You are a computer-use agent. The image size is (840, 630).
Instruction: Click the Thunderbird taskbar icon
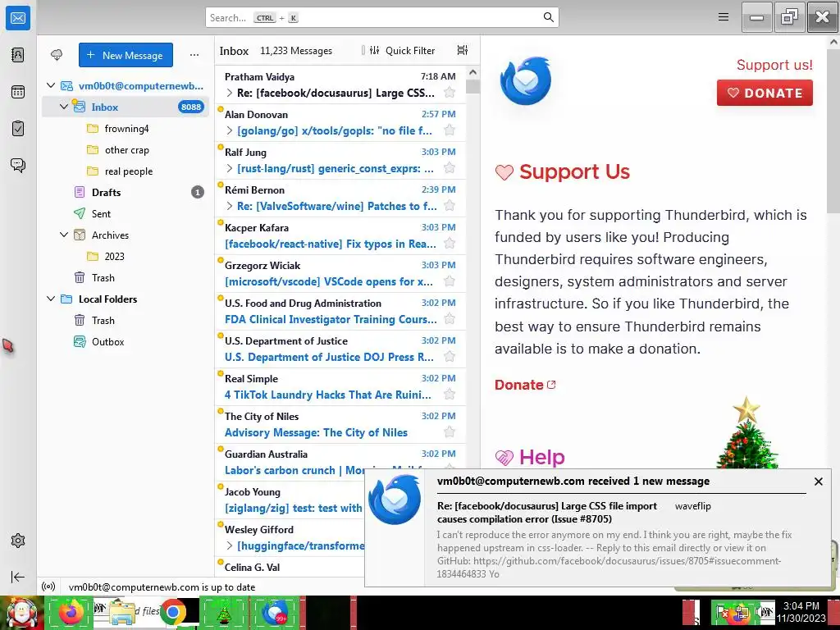coord(274,612)
